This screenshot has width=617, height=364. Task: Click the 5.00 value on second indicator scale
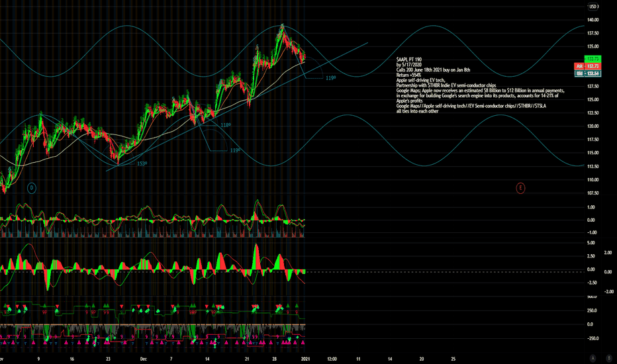click(591, 243)
